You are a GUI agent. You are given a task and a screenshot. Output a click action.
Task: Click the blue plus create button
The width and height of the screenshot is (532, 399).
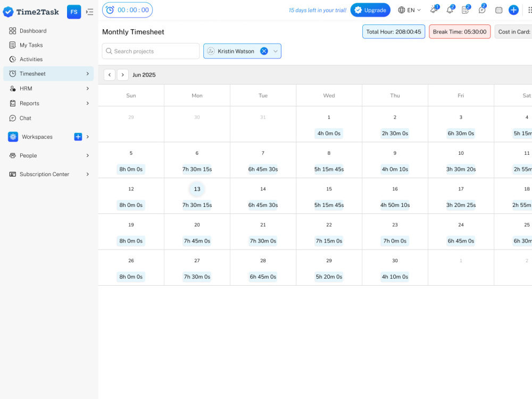pos(514,10)
